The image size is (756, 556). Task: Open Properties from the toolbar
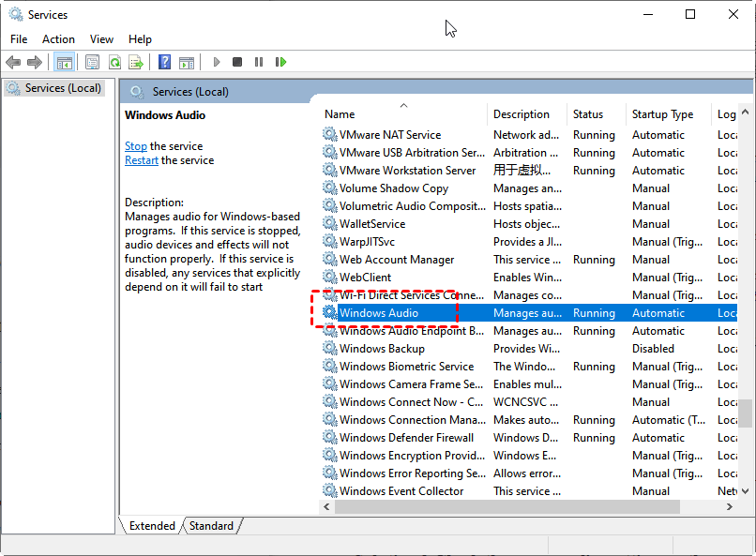[92, 62]
